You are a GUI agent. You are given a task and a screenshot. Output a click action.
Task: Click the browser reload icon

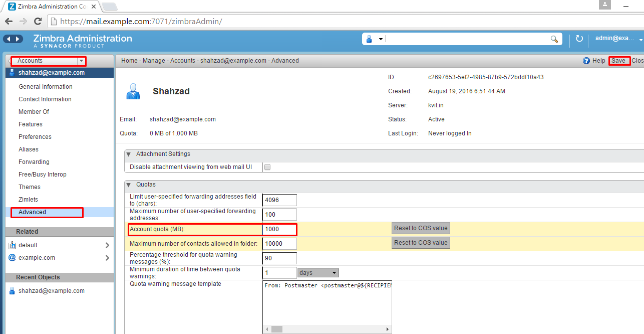tap(38, 22)
